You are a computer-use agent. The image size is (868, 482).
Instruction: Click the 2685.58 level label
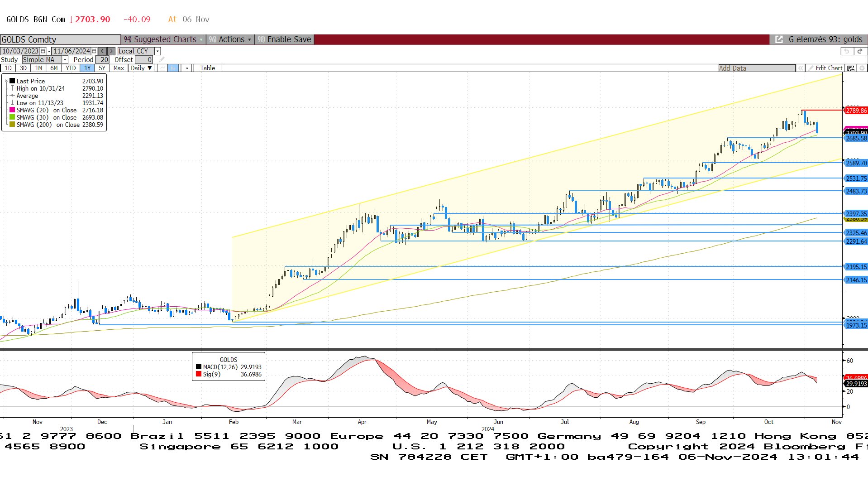pos(856,138)
